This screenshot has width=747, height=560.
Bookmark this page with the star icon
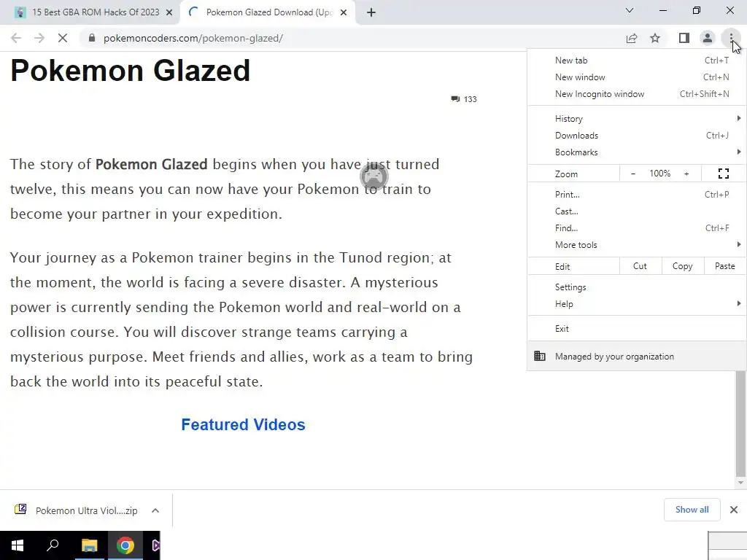(x=655, y=38)
